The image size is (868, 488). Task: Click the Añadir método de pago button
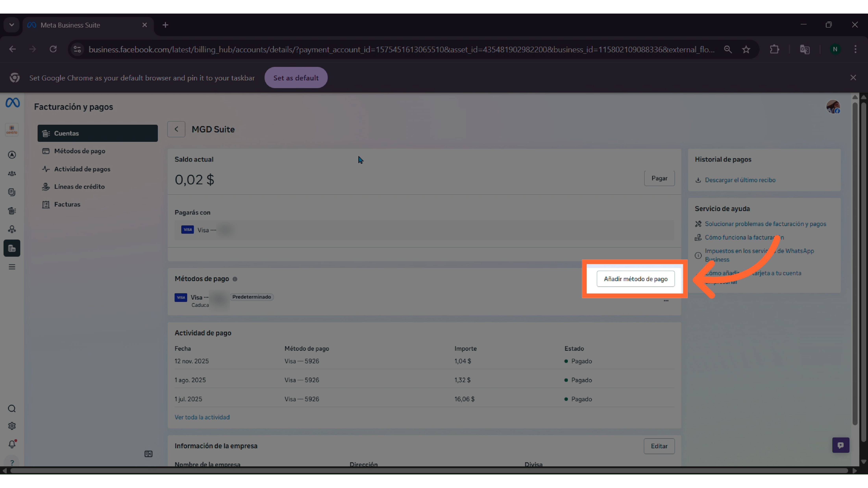636,279
